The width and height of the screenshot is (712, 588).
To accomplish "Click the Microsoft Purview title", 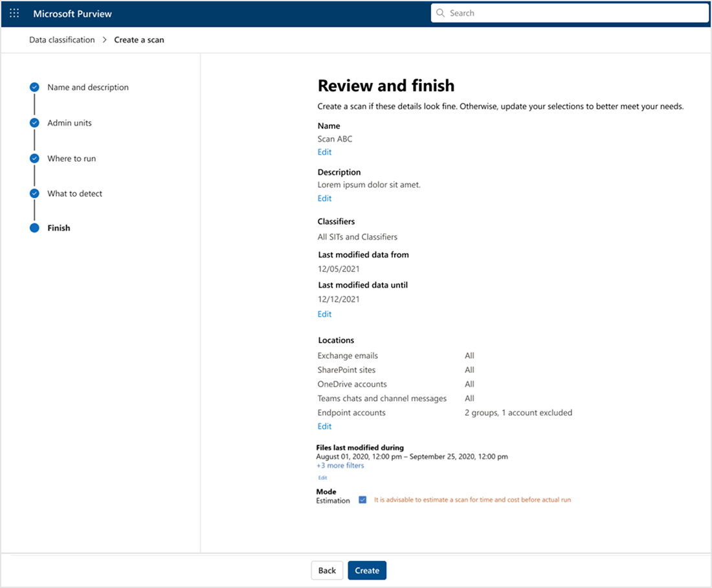I will coord(72,14).
